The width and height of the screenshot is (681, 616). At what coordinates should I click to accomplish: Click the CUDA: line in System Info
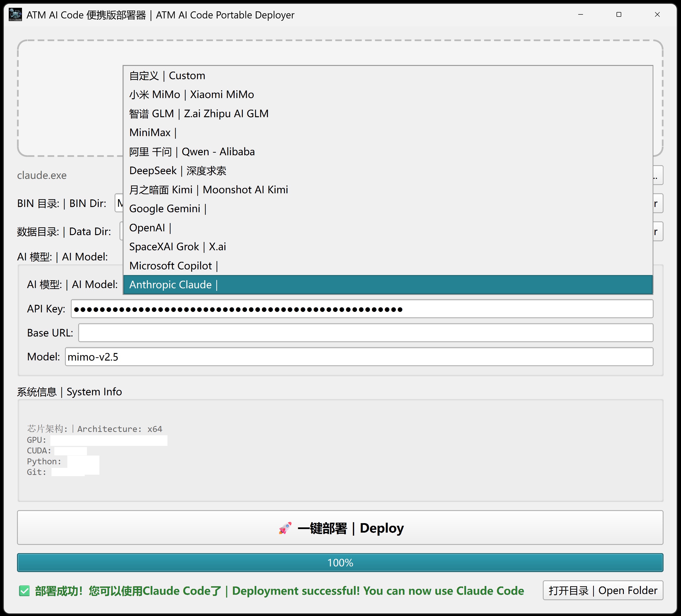click(x=57, y=451)
